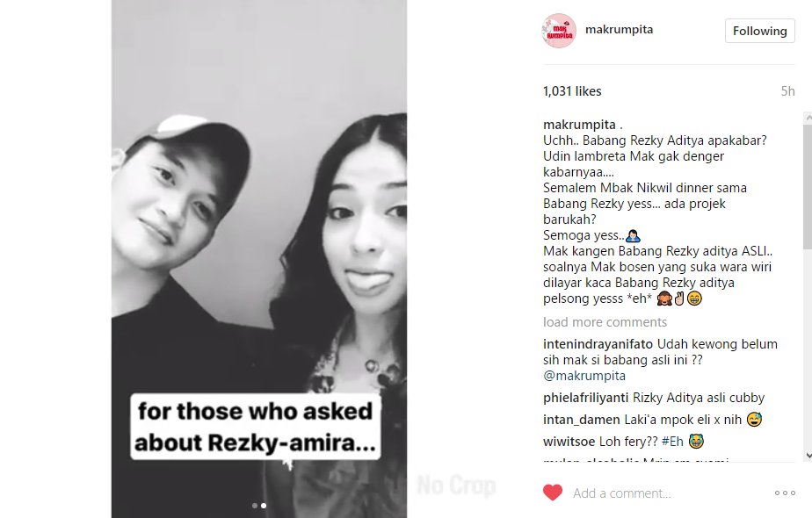Click the makrumpita profile avatar
This screenshot has height=518, width=812.
(x=559, y=31)
